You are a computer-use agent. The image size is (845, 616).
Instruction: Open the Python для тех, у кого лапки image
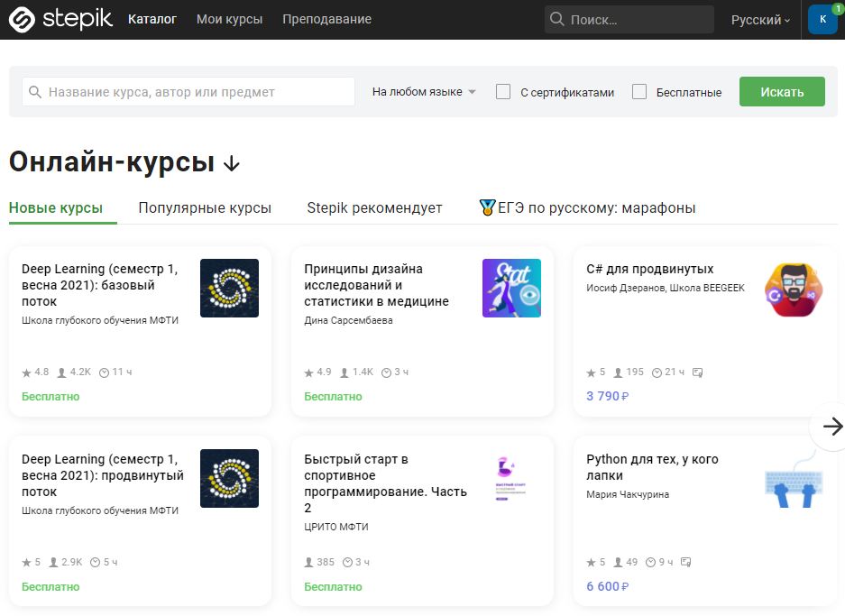794,479
